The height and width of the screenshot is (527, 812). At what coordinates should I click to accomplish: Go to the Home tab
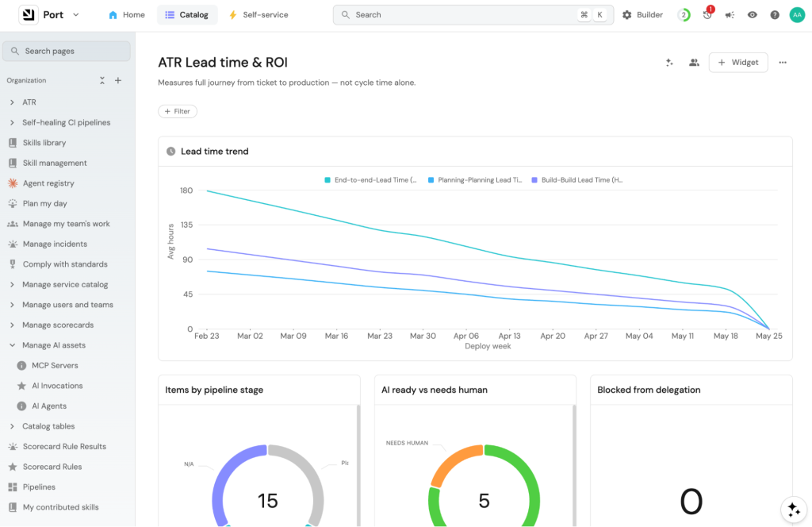click(126, 14)
